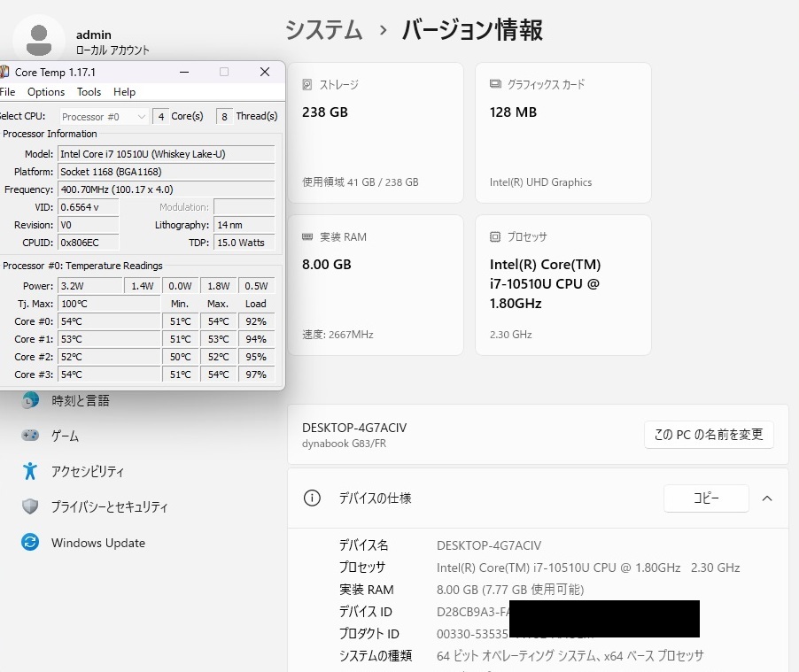Viewport: 799px width, 672px height.
Task: Click Intel(R) UHD Graphics text
Action: (540, 182)
